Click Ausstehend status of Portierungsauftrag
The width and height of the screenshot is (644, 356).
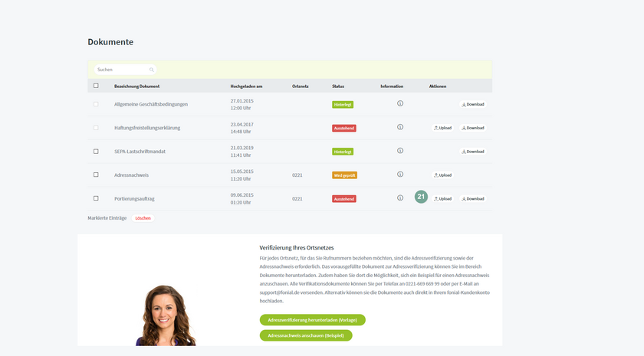pyautogui.click(x=344, y=199)
